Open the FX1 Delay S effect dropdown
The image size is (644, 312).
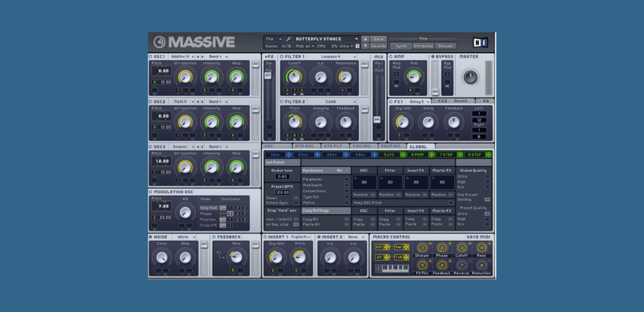pos(418,101)
